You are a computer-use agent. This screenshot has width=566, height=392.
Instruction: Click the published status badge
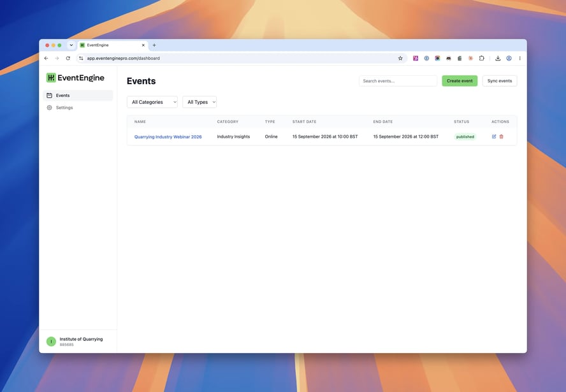tap(465, 137)
